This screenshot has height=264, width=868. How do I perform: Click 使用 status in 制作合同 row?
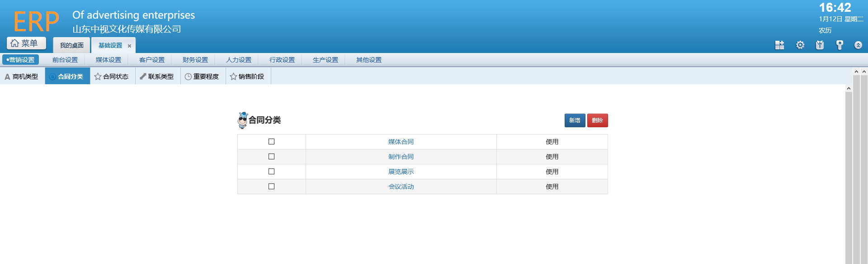coord(552,157)
